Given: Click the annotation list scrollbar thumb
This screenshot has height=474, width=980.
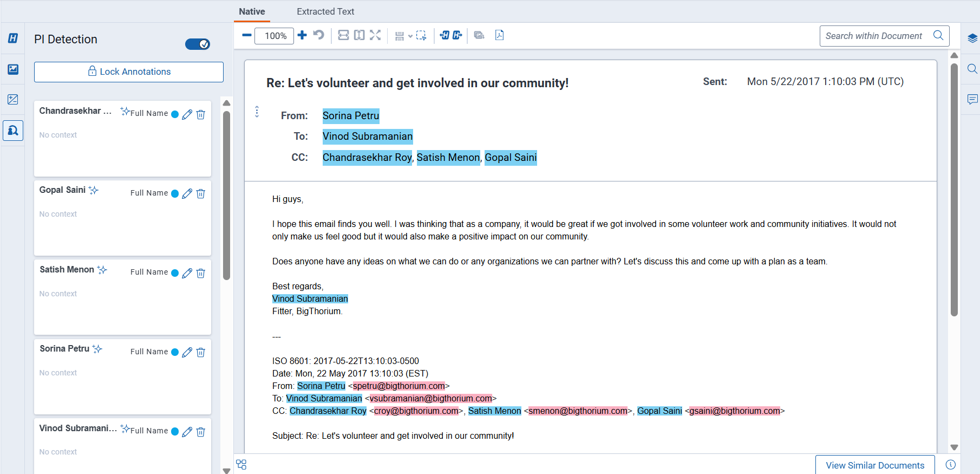Looking at the screenshot, I should click(x=227, y=195).
